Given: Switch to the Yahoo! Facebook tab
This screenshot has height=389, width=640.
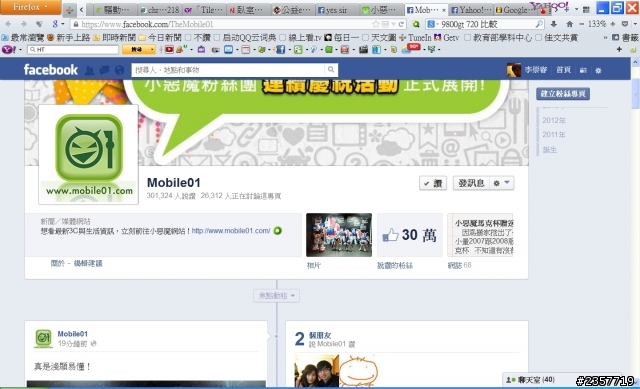Looking at the screenshot, I should coord(471,10).
